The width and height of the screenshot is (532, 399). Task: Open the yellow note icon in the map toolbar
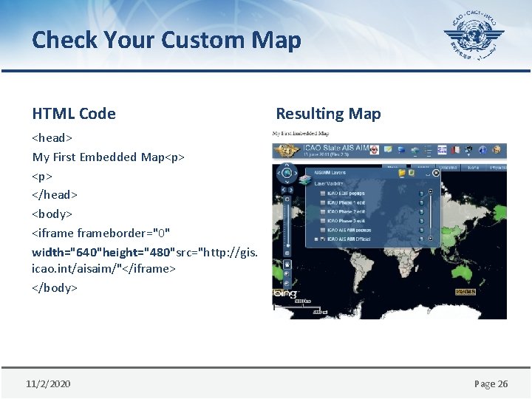388,149
